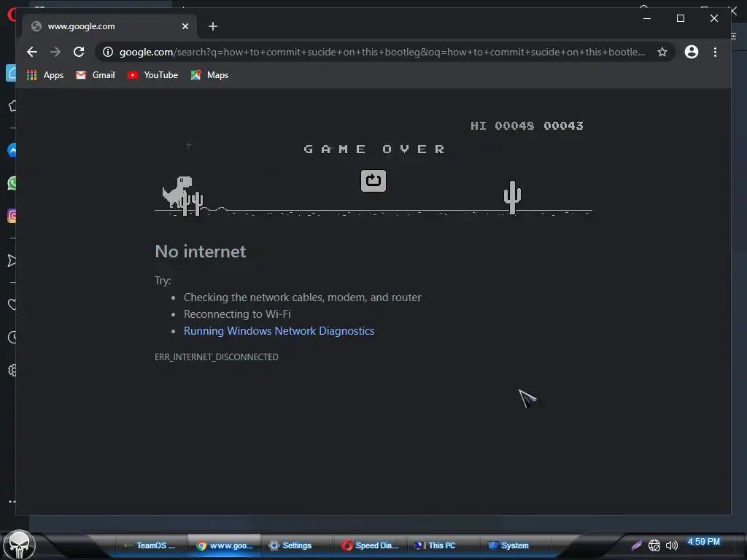Screen dimensions: 747x560
Task: Click Chrome's forward arrow
Action: point(55,52)
